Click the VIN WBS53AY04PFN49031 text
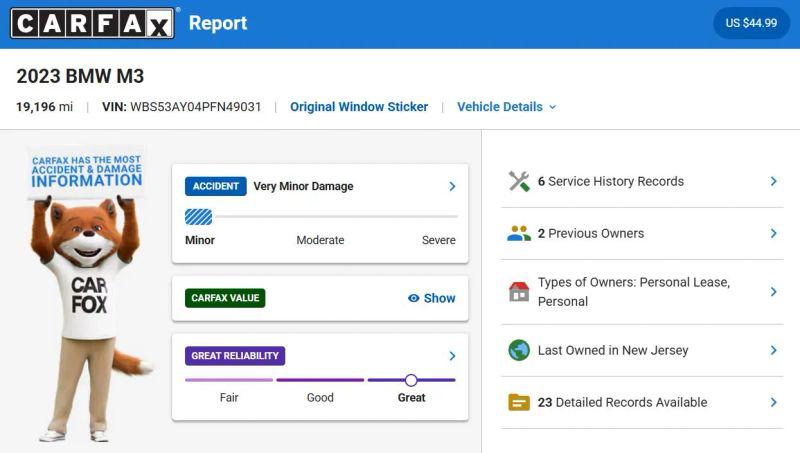Viewport: 800px width, 453px height. (182, 107)
